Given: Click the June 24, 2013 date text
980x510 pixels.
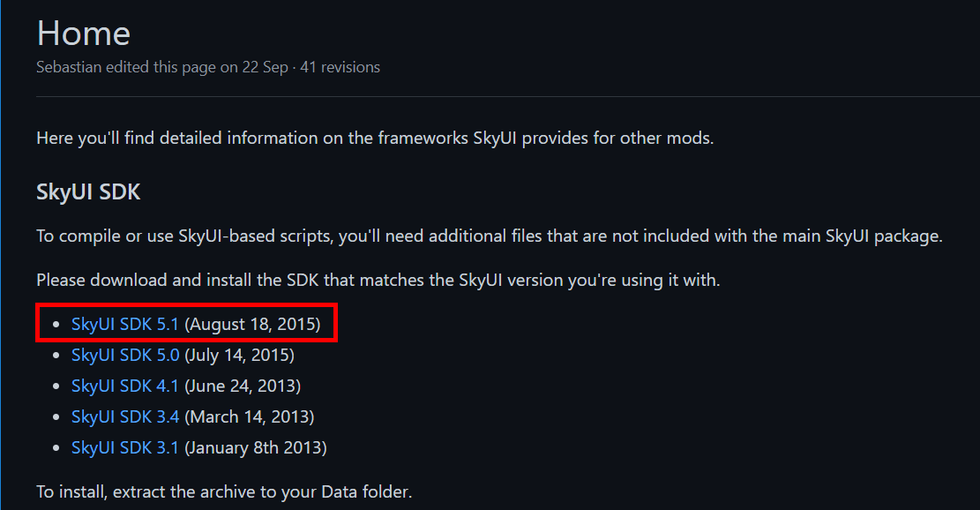Looking at the screenshot, I should point(243,386).
